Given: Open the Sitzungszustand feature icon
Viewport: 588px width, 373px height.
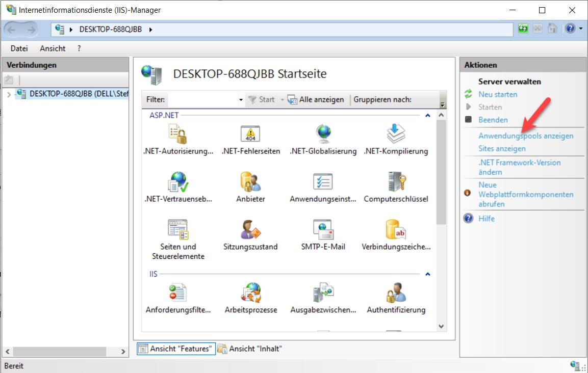Looking at the screenshot, I should [x=250, y=230].
